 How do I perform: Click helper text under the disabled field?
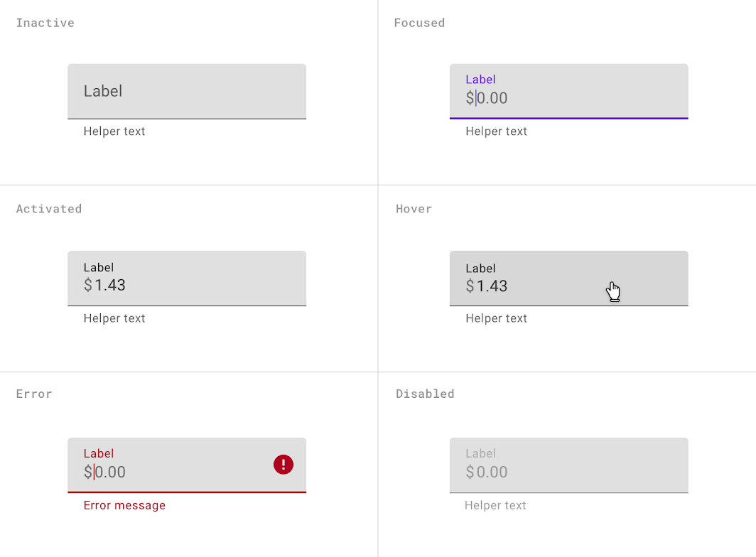pyautogui.click(x=495, y=505)
